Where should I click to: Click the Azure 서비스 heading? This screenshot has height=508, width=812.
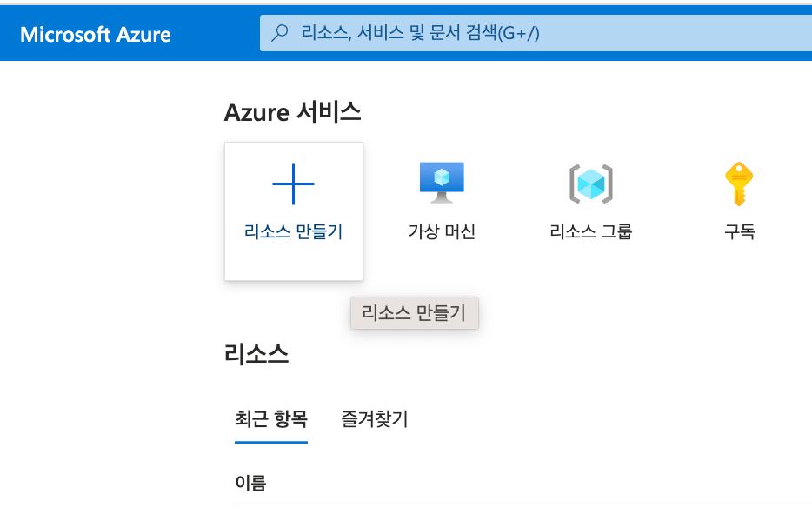(x=293, y=112)
